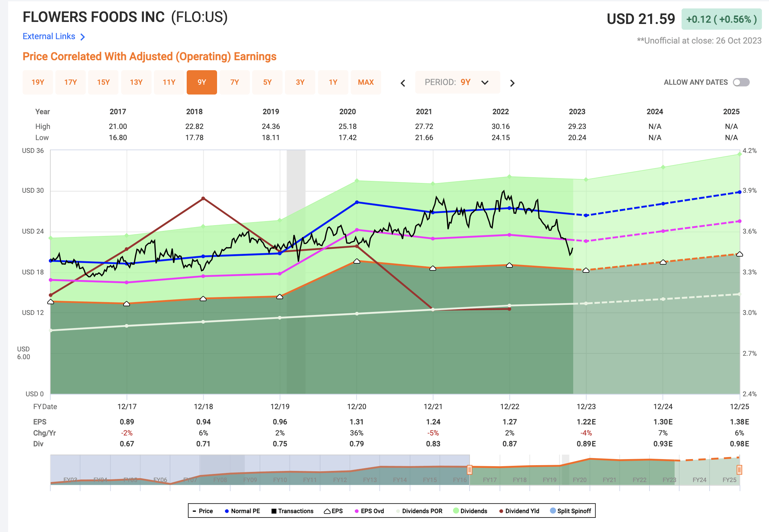Click the 12/22 EPS triangle marker
The width and height of the screenshot is (769, 532).
[509, 265]
